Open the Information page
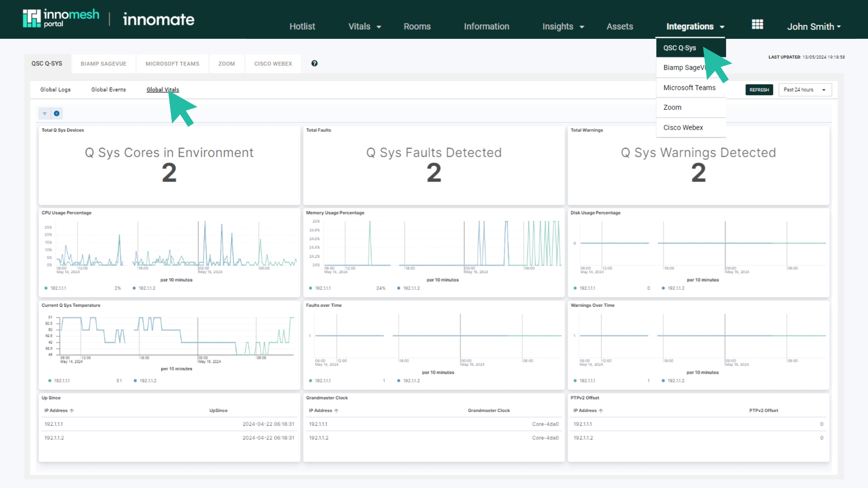Image resolution: width=868 pixels, height=488 pixels. coord(486,27)
